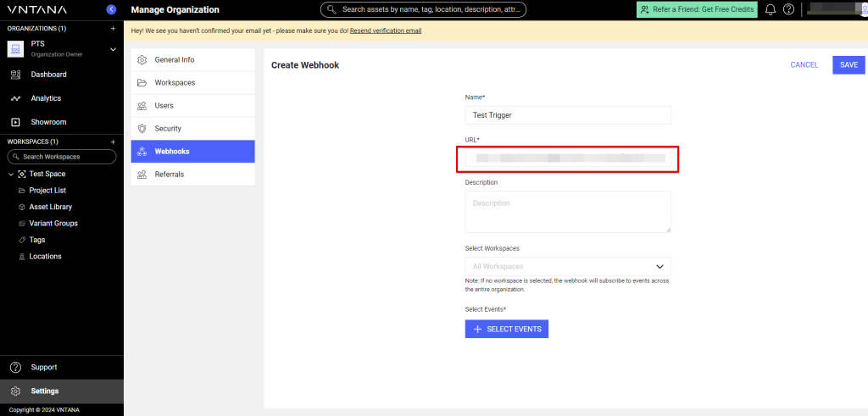Click the SELECT EVENTS button

point(506,329)
